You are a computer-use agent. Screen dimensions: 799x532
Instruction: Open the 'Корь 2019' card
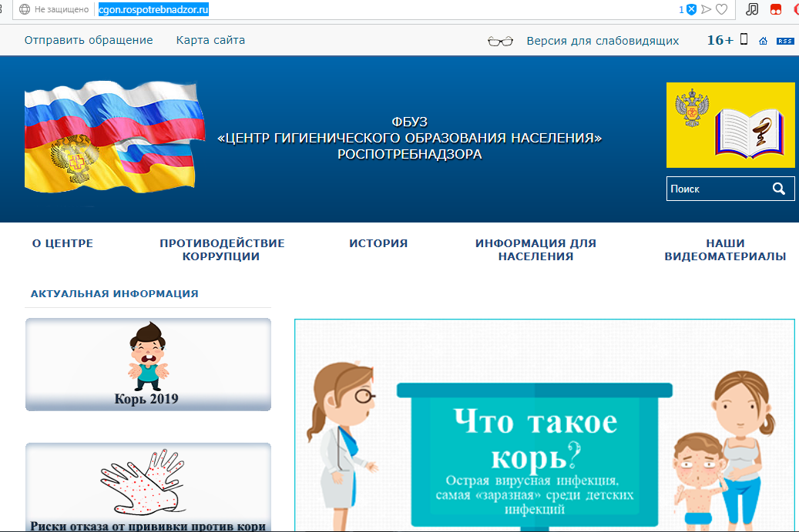[x=148, y=364]
